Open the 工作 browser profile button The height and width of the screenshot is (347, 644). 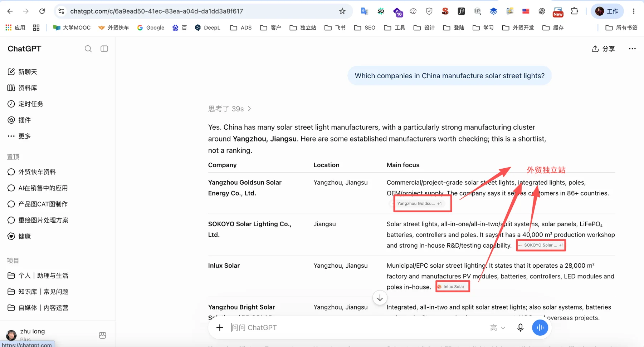607,11
